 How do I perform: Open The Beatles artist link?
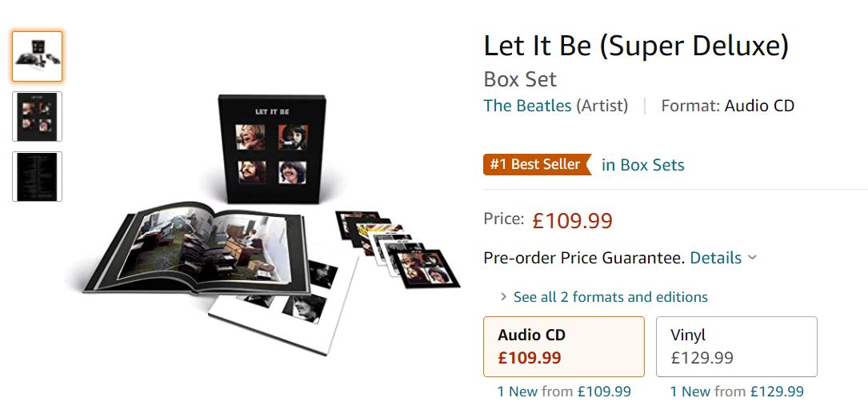coord(527,106)
